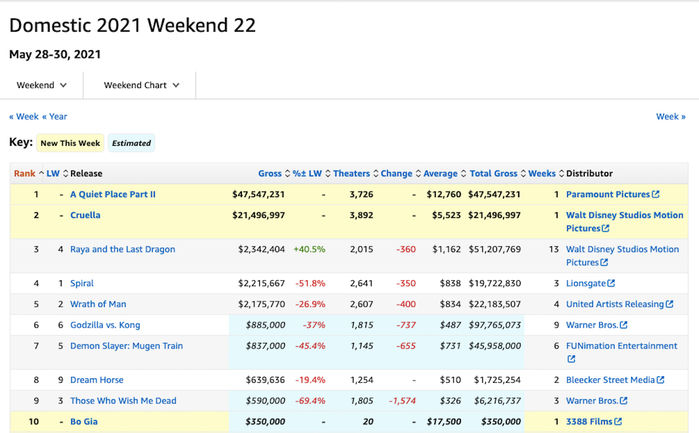Open the Bo Gia release link
This screenshot has height=433, width=699.
pos(84,421)
